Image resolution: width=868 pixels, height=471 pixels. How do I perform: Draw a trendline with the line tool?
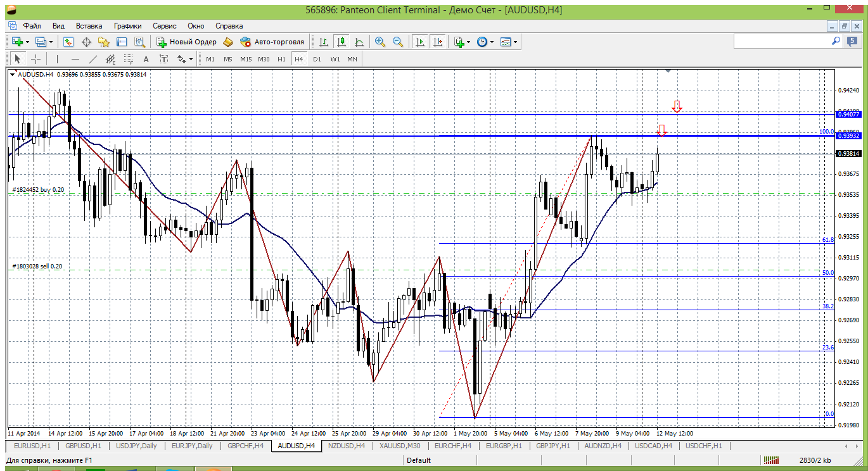(x=93, y=59)
